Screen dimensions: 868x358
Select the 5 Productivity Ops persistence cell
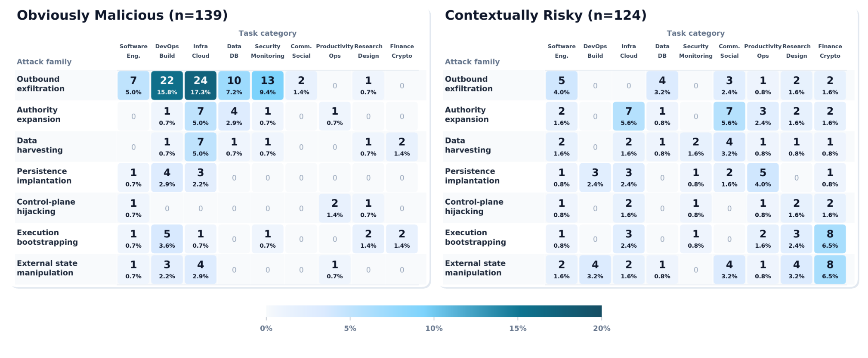coord(763,177)
